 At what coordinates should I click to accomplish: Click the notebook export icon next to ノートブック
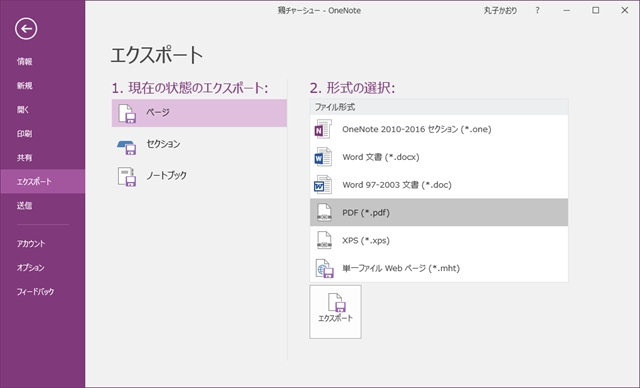(127, 177)
